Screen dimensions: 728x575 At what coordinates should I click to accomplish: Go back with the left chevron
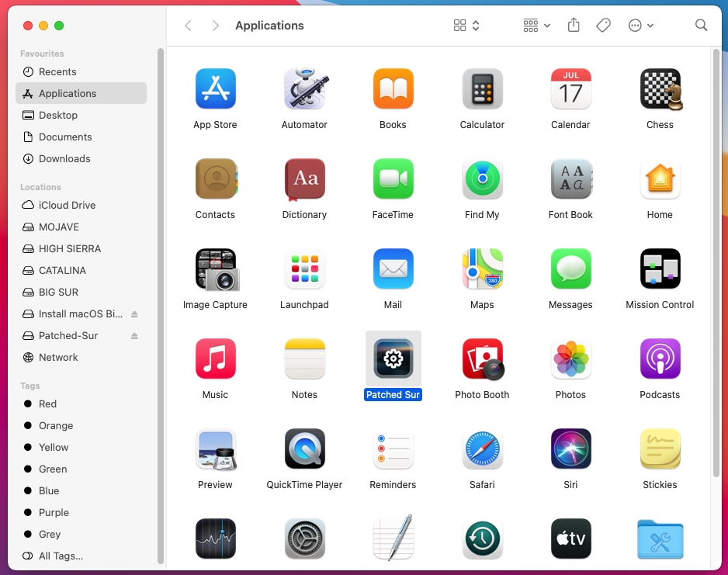[188, 26]
